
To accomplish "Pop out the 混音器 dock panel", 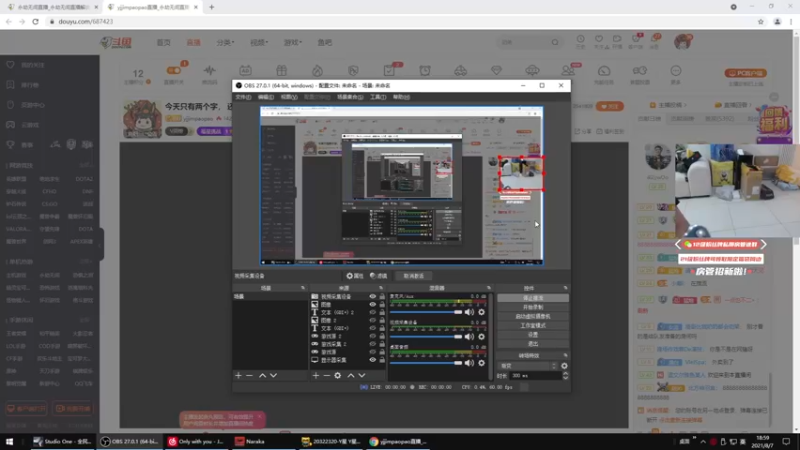I will click(489, 288).
